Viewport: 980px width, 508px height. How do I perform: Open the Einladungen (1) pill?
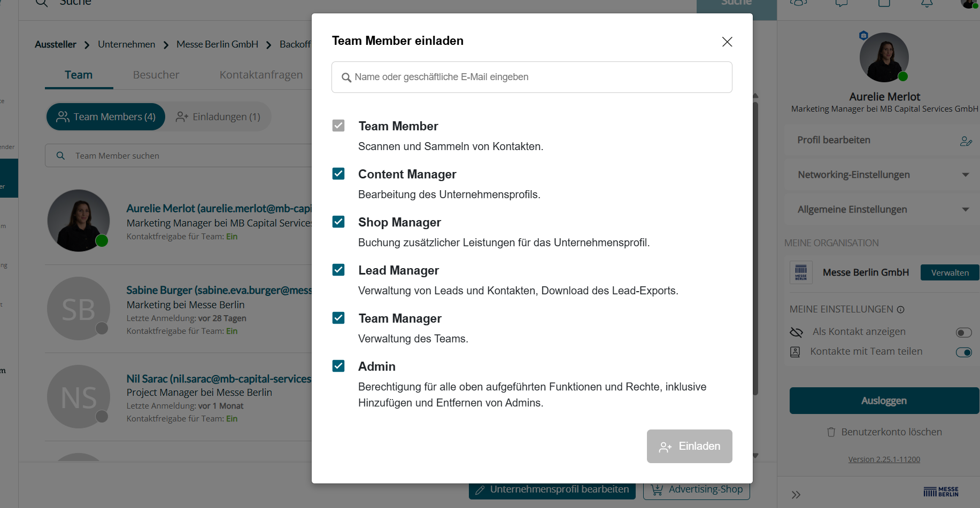pos(218,116)
